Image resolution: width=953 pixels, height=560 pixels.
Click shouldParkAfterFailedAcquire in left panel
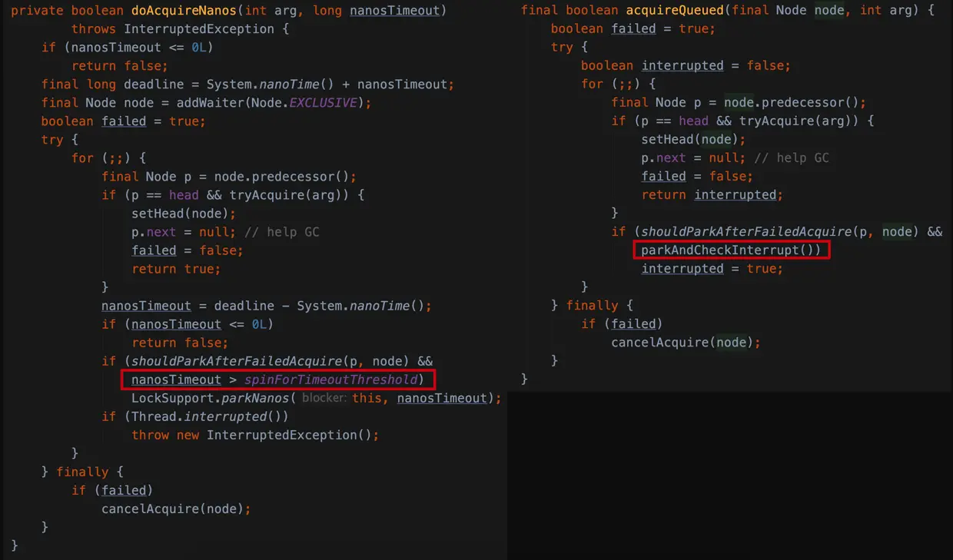(x=237, y=361)
